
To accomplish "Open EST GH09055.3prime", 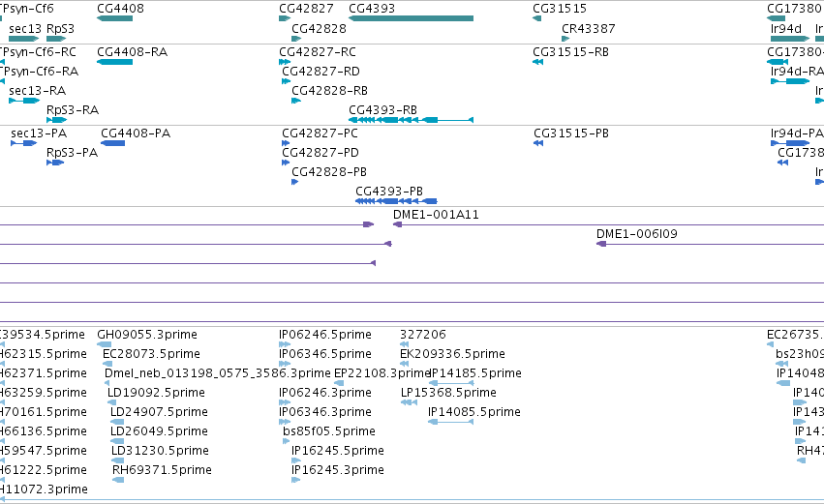I will (147, 335).
